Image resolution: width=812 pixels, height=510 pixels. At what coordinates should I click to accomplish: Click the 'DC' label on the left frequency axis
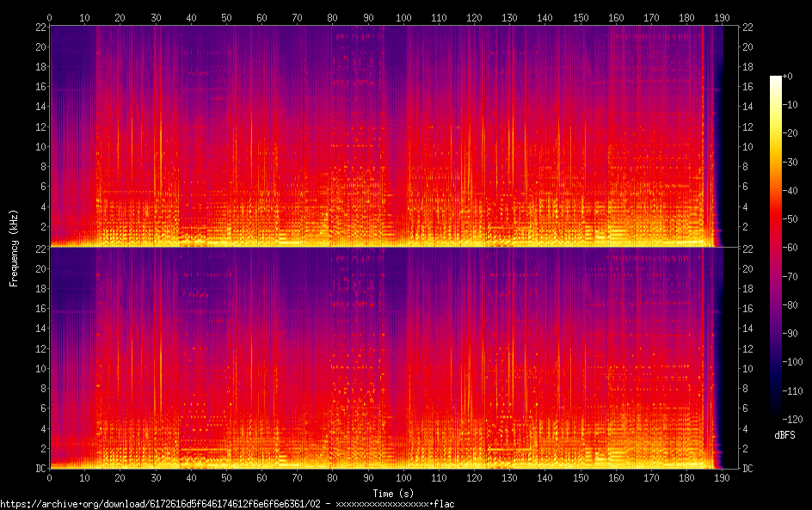coord(40,468)
